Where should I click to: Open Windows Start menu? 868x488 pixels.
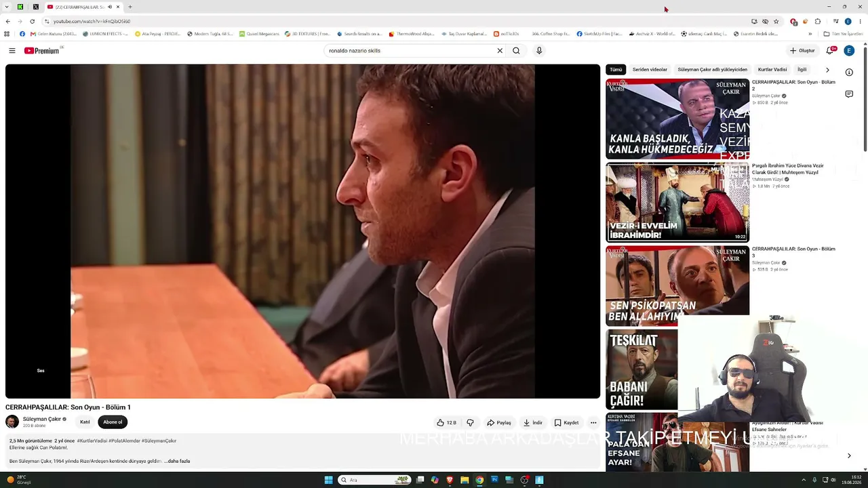tap(328, 480)
